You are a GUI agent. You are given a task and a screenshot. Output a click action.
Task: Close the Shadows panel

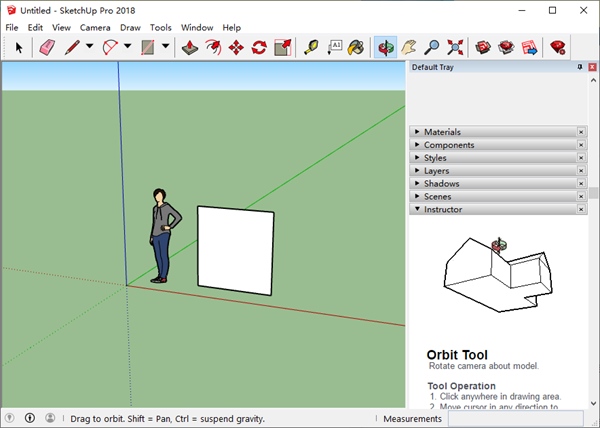point(581,184)
